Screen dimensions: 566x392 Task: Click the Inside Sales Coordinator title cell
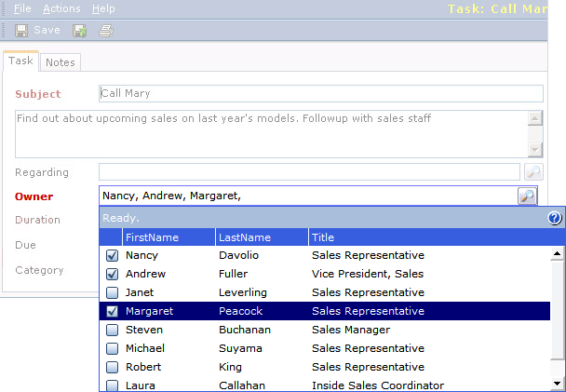tap(378, 385)
